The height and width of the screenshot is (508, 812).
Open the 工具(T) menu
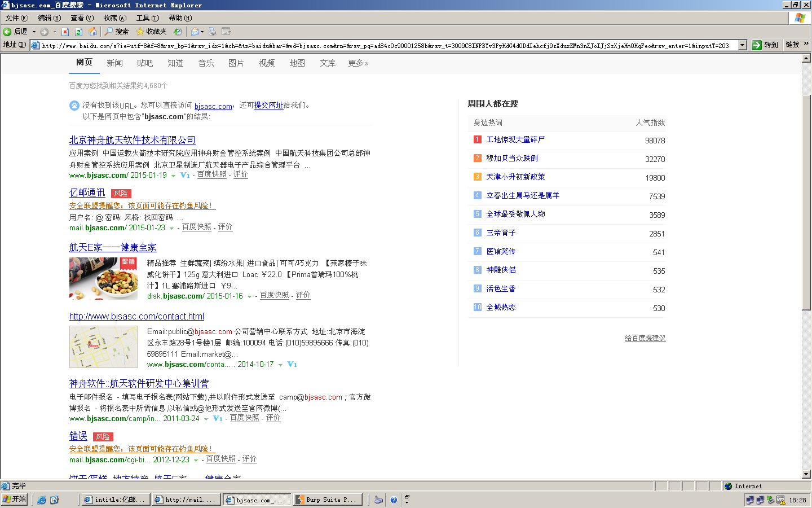click(x=147, y=18)
